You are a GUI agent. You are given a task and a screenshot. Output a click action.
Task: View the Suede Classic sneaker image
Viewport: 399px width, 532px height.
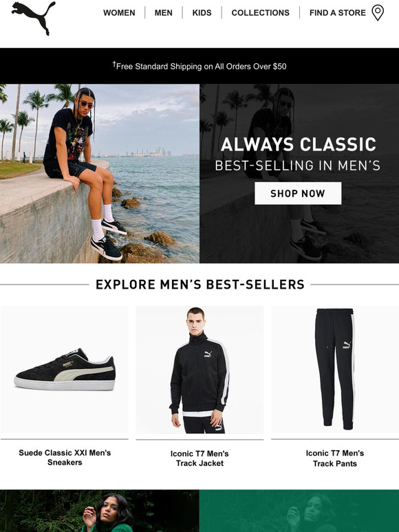(65, 370)
